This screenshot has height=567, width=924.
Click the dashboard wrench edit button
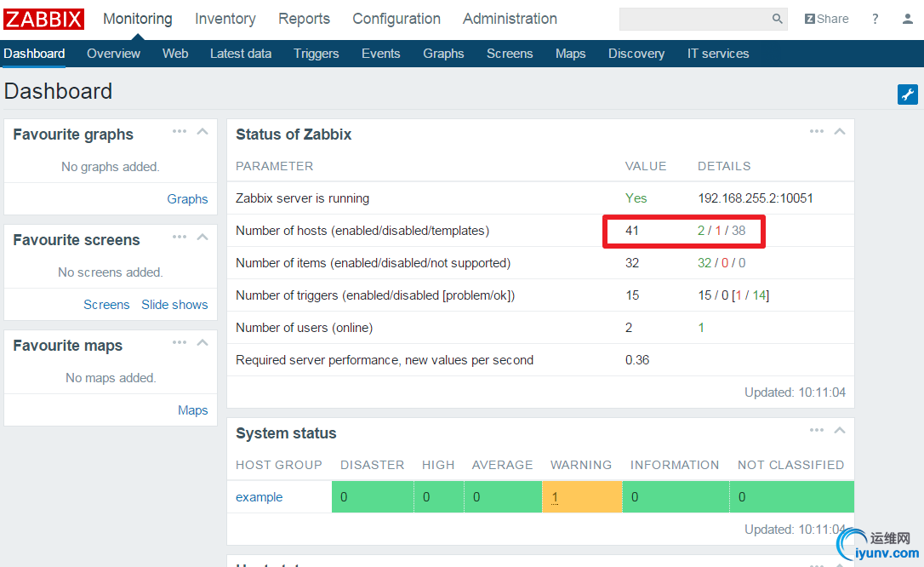907,94
